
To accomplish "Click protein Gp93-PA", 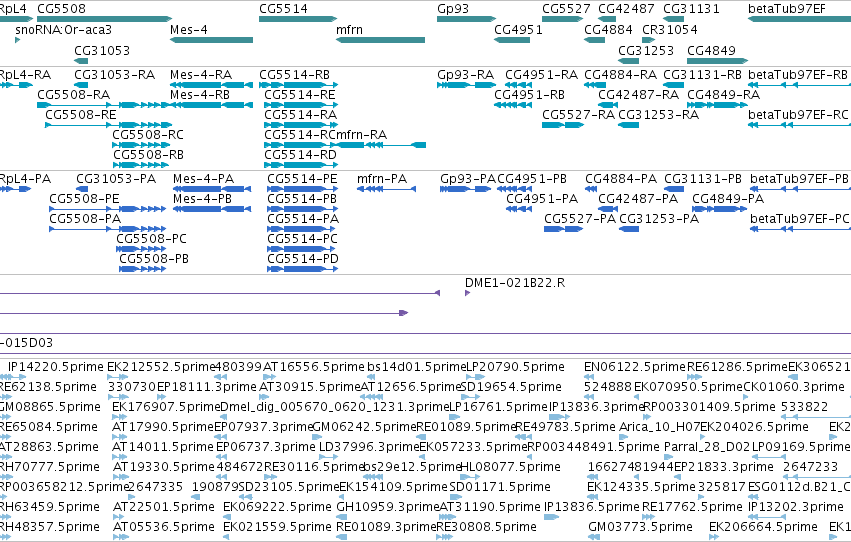I will point(468,178).
